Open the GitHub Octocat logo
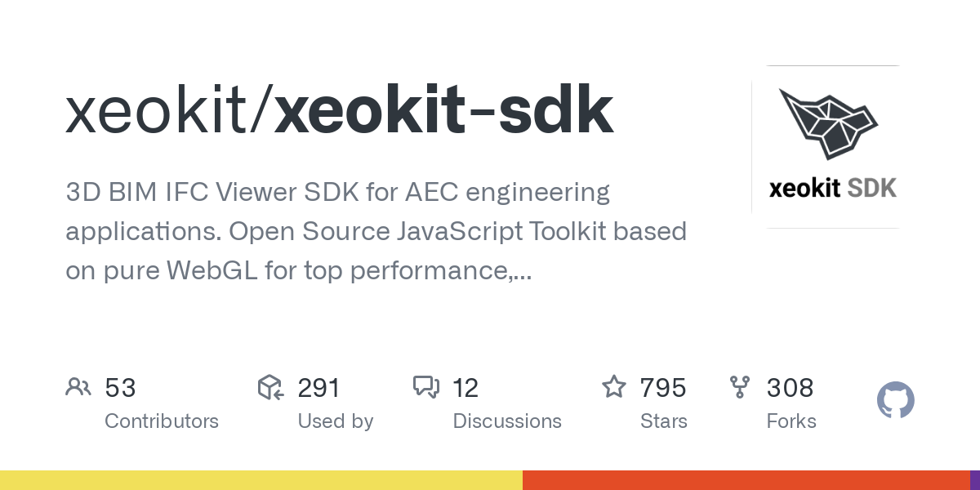 (895, 401)
